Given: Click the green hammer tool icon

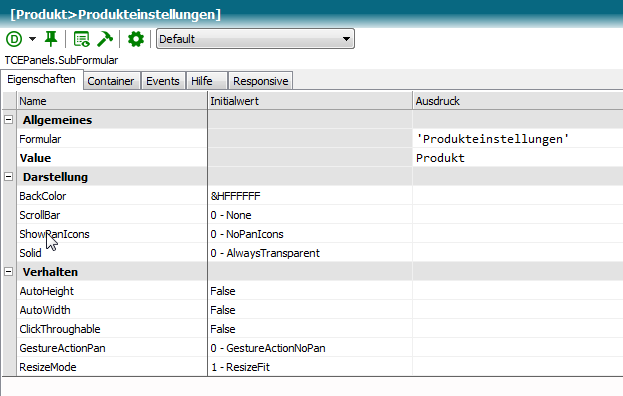Looking at the screenshot, I should click(x=105, y=39).
